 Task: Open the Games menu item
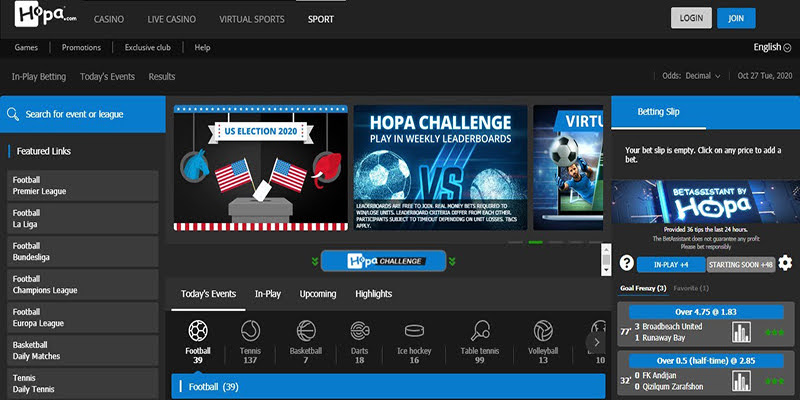pos(26,47)
